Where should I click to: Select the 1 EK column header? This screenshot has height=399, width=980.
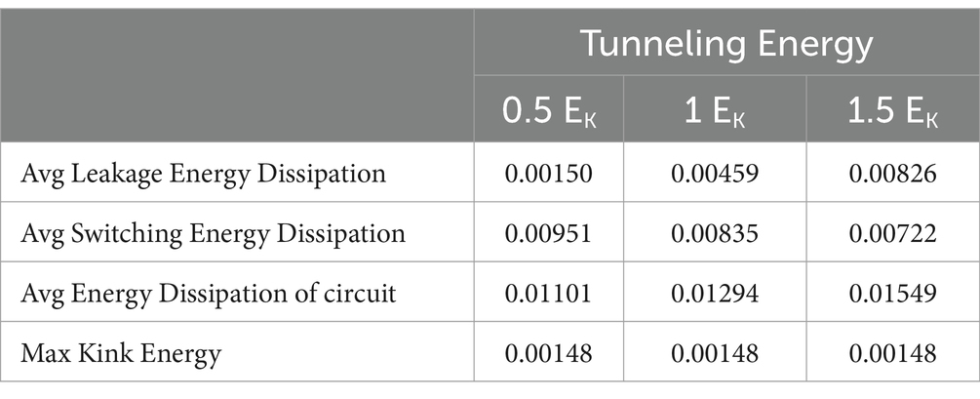(x=715, y=110)
